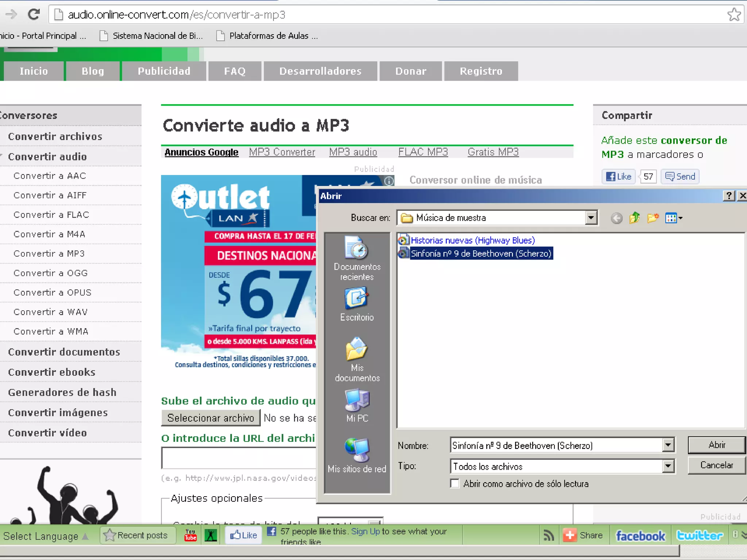Select Historias nuevas (Highway Blues) file
The image size is (747, 560).
tap(472, 240)
